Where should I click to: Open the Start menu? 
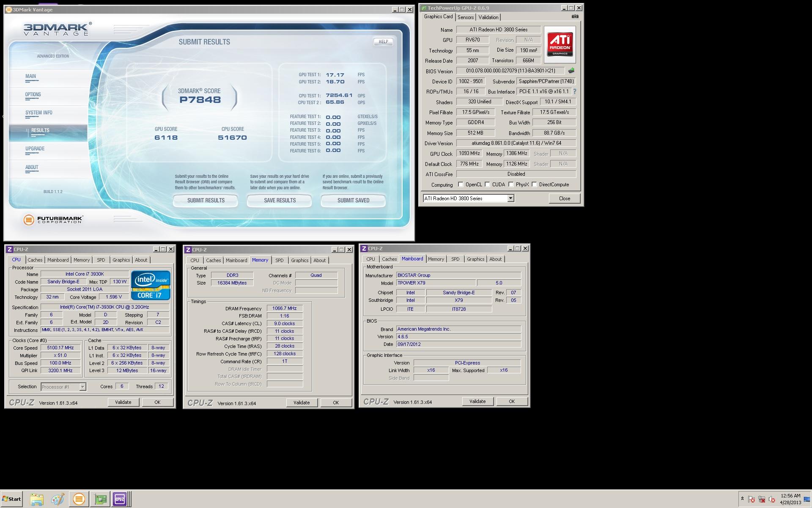(12, 499)
